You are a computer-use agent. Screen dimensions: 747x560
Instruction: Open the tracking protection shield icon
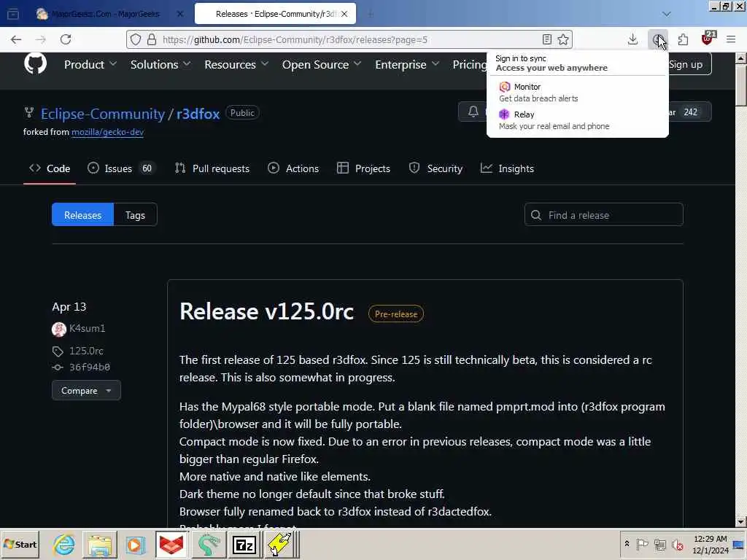(x=136, y=39)
